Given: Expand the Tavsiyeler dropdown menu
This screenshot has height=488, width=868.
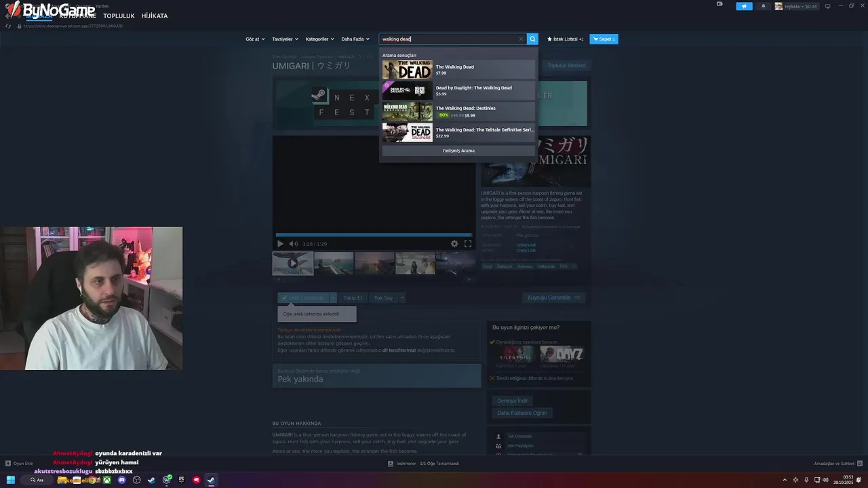Looking at the screenshot, I should coord(285,39).
